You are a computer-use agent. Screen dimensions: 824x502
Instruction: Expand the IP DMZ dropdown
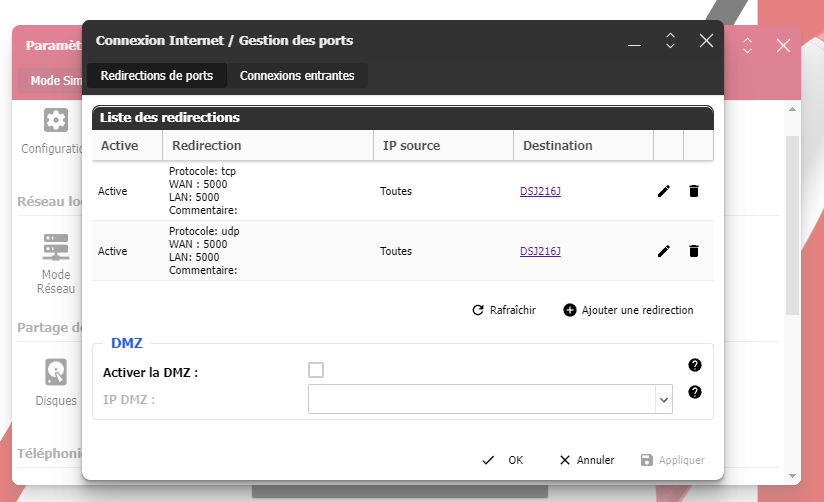tap(663, 400)
